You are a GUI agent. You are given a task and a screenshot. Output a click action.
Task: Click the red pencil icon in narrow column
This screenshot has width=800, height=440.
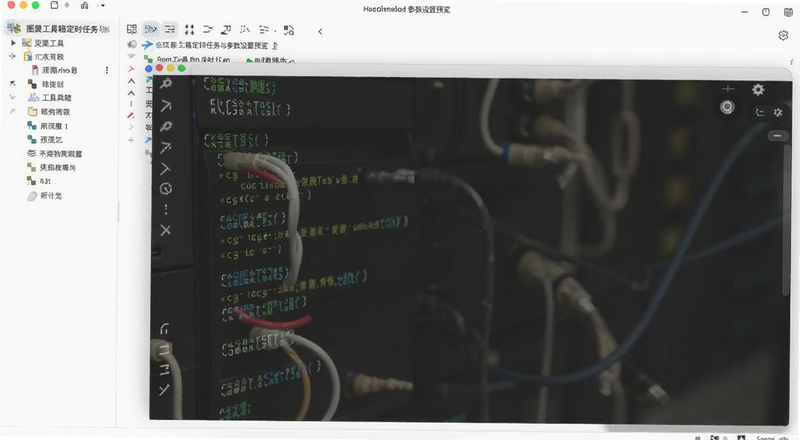coord(131,115)
